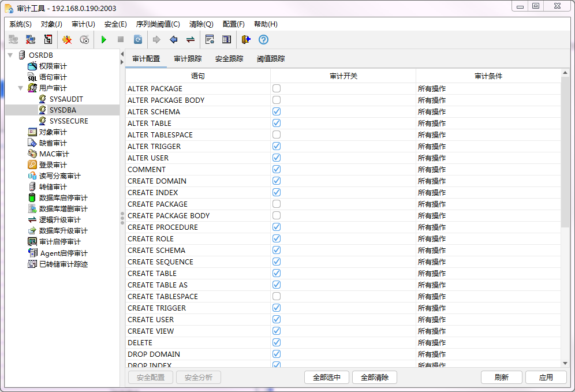
Task: Click the 应用 button
Action: (x=546, y=378)
